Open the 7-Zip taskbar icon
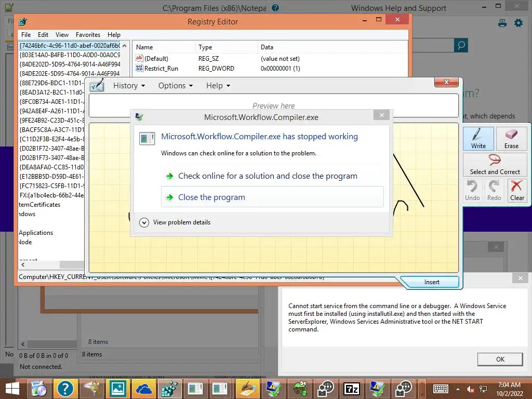 352,389
